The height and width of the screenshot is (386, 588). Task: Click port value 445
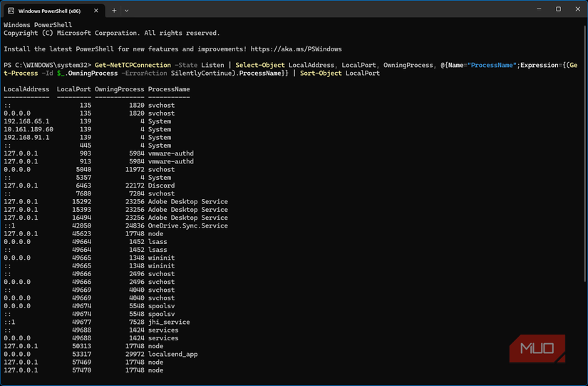coord(86,146)
